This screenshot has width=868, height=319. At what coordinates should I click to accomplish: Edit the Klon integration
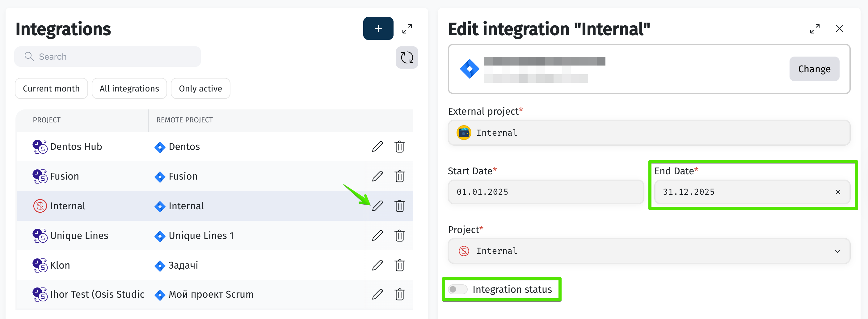[377, 266]
